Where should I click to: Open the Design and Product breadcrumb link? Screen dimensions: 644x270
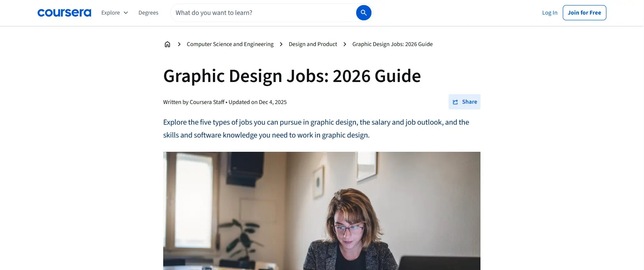(x=313, y=44)
